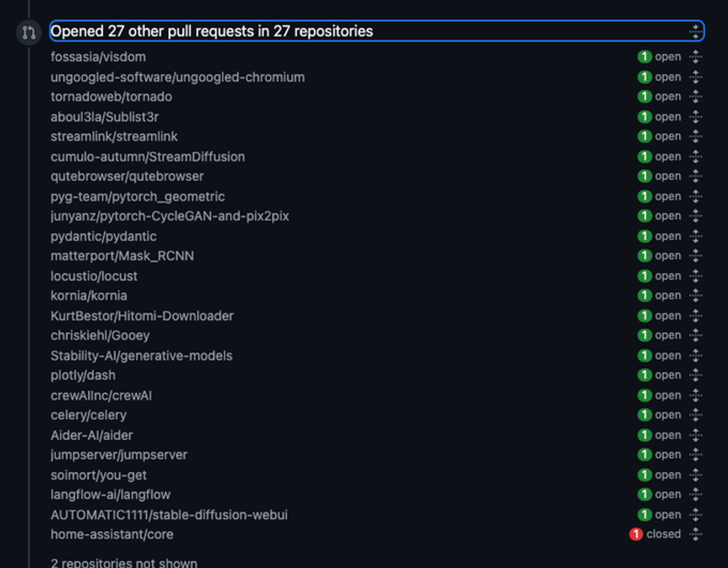The height and width of the screenshot is (568, 728).
Task: Expand the pydantic/pydantic row toggle
Action: pos(695,236)
